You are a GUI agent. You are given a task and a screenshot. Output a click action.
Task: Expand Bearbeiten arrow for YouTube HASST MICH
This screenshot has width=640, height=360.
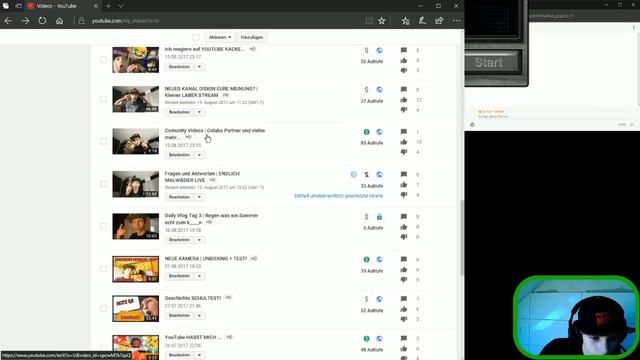[199, 355]
